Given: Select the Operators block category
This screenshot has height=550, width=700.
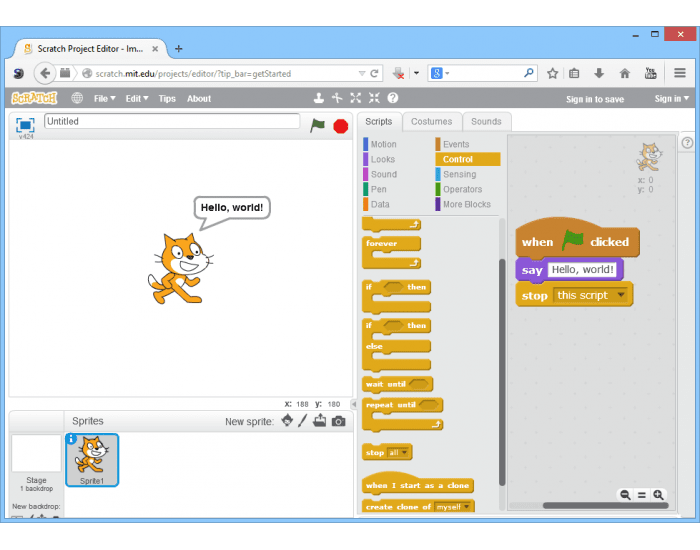Looking at the screenshot, I should coord(462,189).
